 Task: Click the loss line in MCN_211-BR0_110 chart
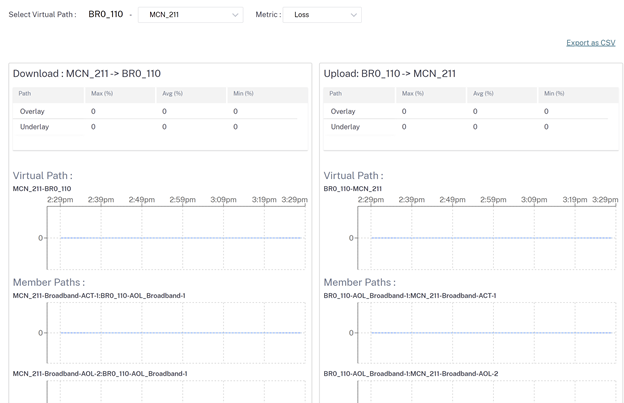181,238
